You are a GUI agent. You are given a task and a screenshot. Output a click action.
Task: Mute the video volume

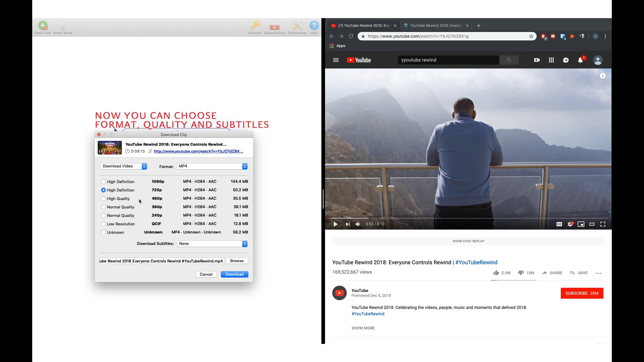[x=358, y=224]
